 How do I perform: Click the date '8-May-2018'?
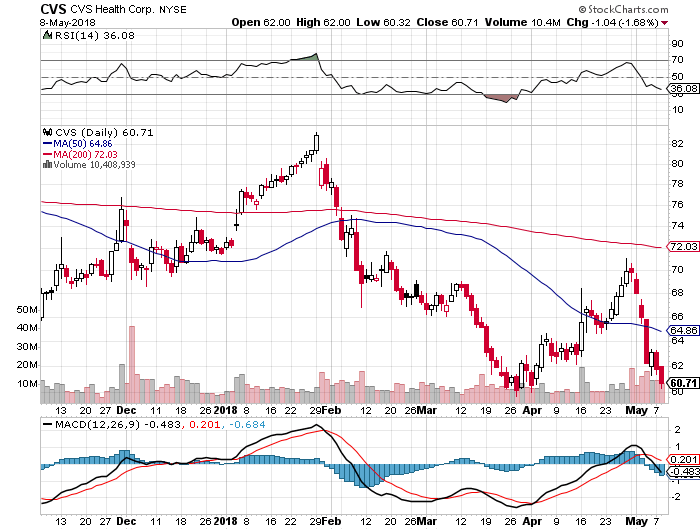(x=67, y=22)
